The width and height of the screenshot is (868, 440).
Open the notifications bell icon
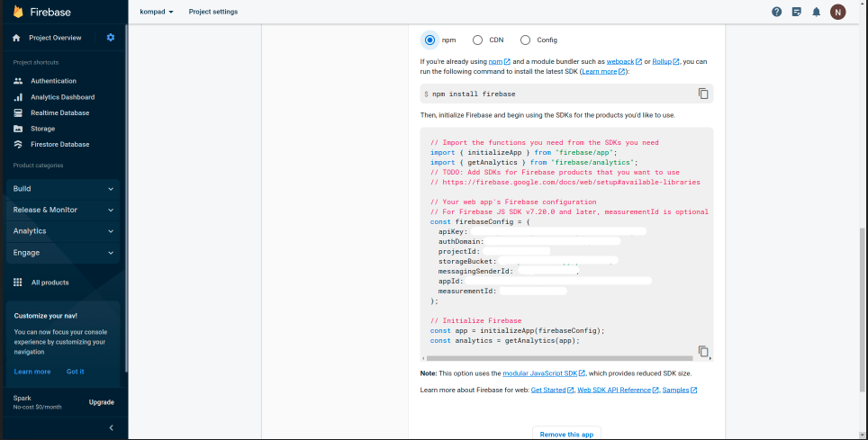point(816,12)
